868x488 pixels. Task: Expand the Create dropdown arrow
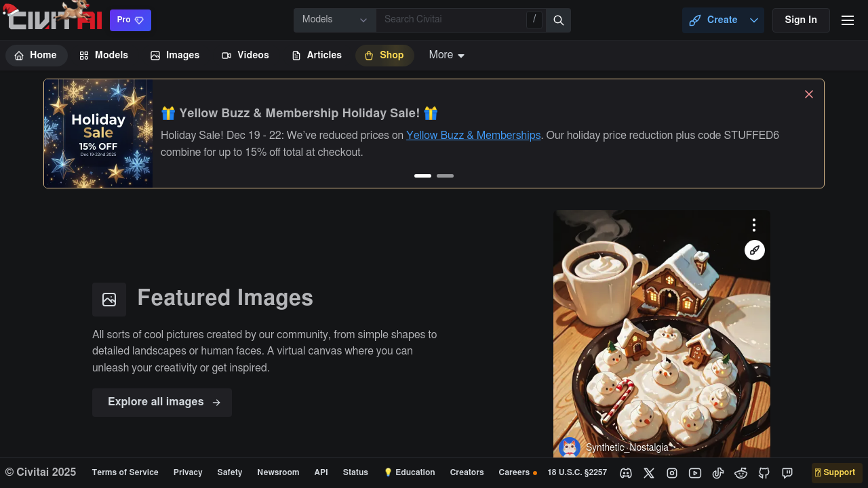pyautogui.click(x=754, y=20)
